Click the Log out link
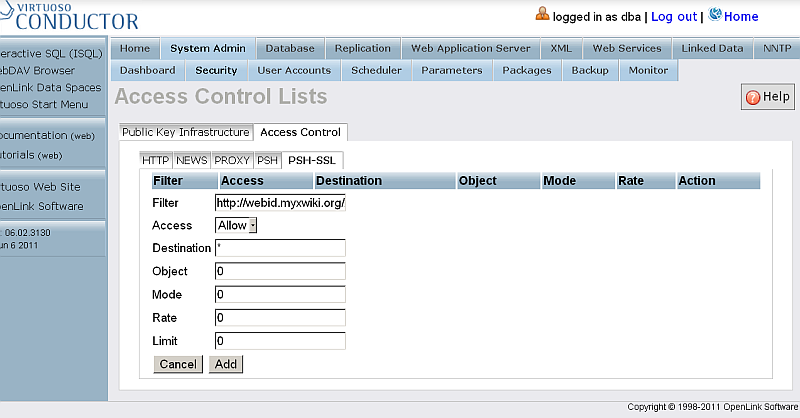Image resolution: width=800 pixels, height=418 pixels. pyautogui.click(x=674, y=17)
